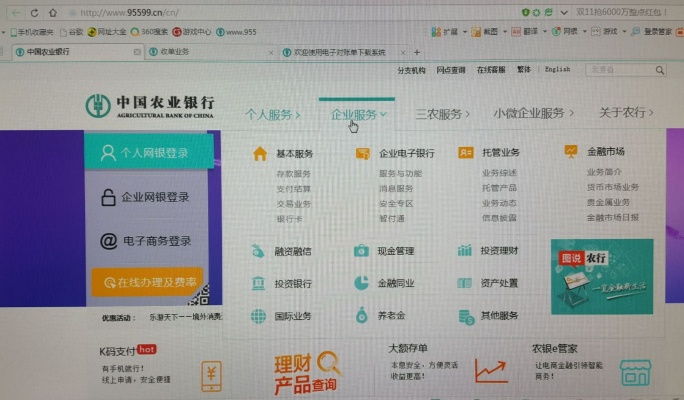
Task: Click 企业网银登录 button
Action: tap(146, 197)
